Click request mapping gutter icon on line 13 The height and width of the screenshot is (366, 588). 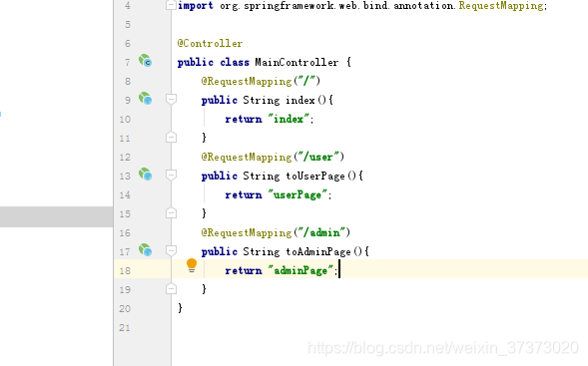tap(145, 175)
